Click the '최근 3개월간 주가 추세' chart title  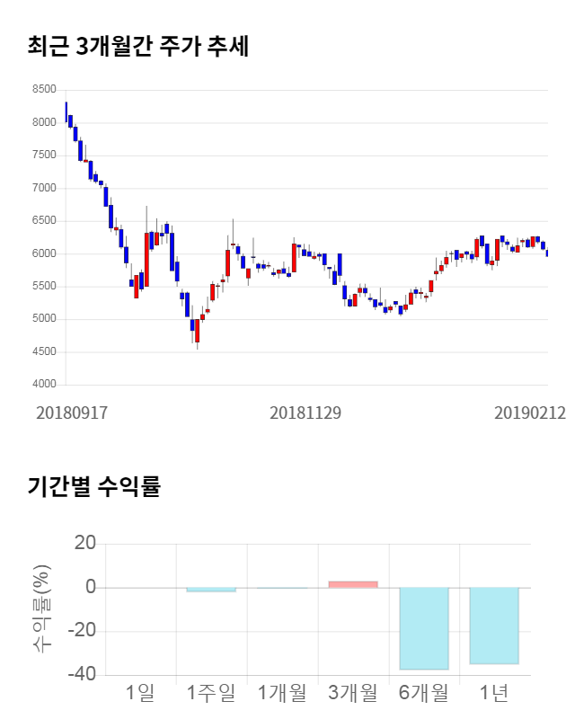pyautogui.click(x=138, y=46)
